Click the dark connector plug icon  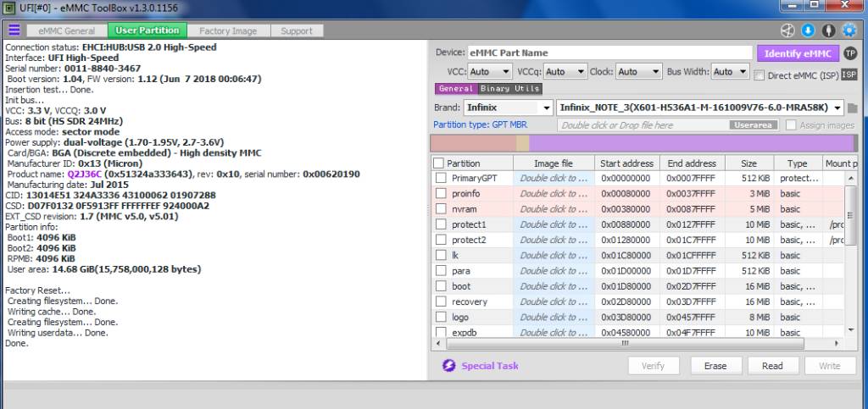829,30
